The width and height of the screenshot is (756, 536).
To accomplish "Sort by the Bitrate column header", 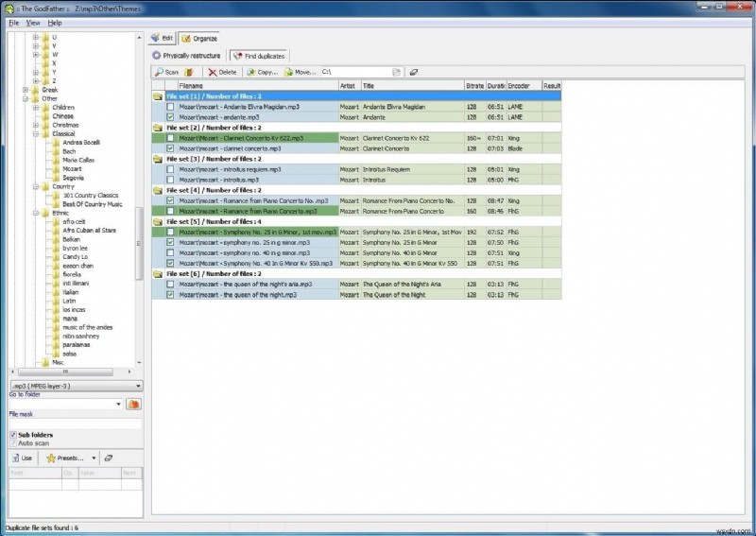I will coord(475,86).
